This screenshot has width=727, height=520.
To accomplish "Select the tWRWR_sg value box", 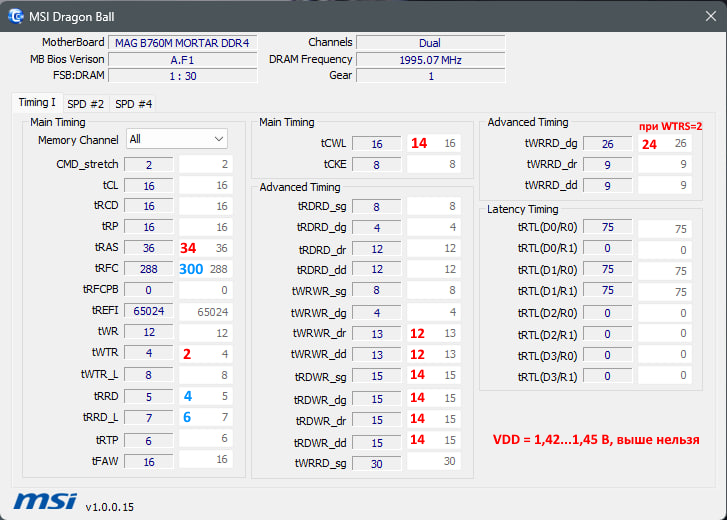I will tap(376, 291).
